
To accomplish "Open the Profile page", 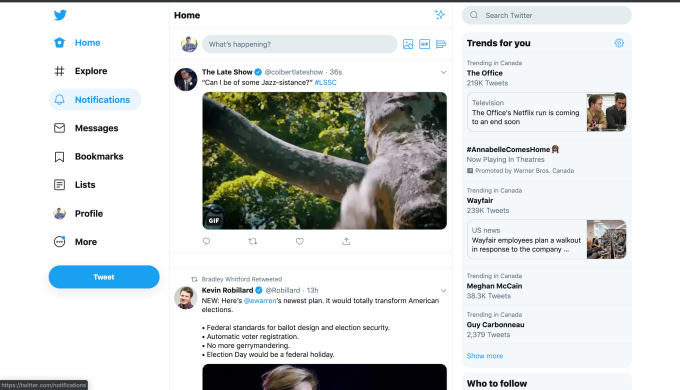I will click(x=78, y=213).
